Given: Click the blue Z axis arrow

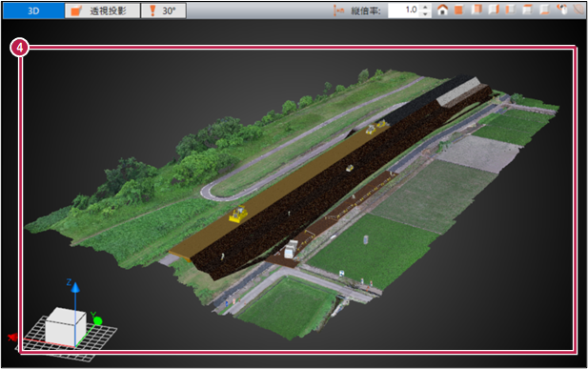Looking at the screenshot, I should tap(75, 288).
